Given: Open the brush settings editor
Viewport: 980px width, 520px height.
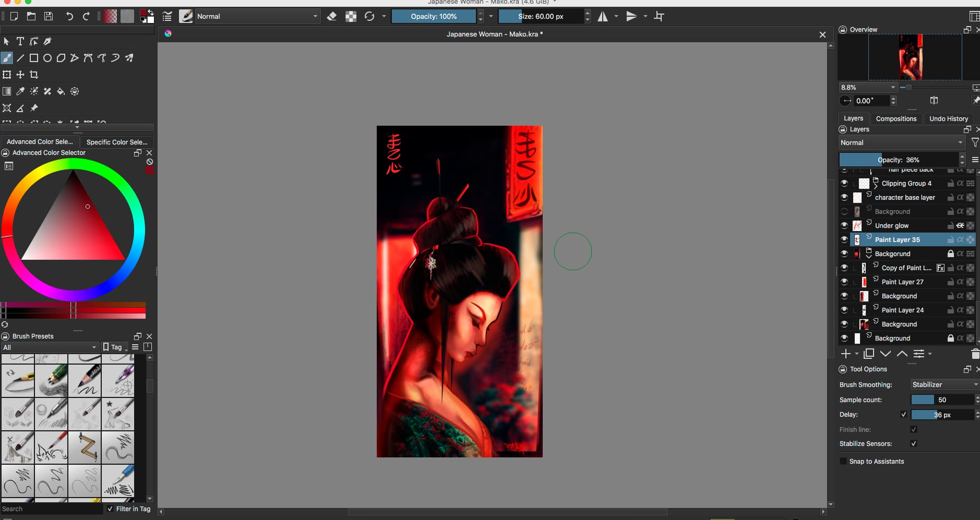Looking at the screenshot, I should pyautogui.click(x=167, y=16).
